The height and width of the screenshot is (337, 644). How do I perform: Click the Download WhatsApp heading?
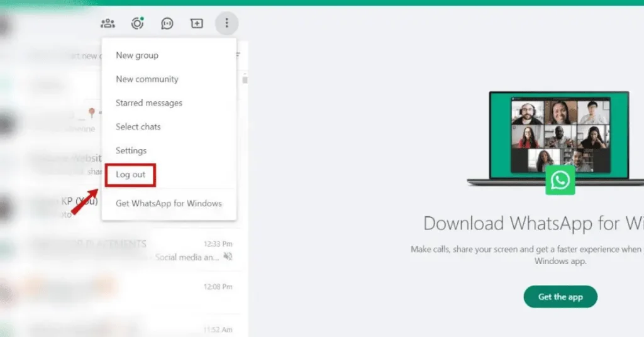(533, 224)
